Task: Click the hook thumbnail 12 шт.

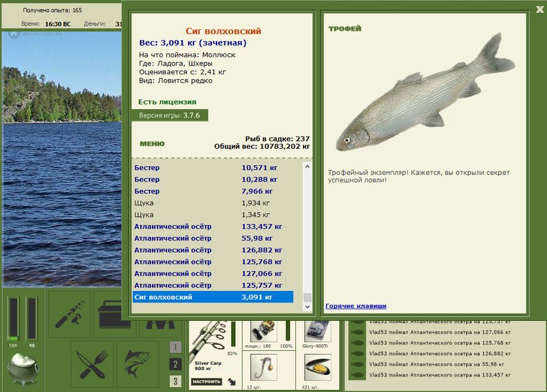Action: pos(264,367)
